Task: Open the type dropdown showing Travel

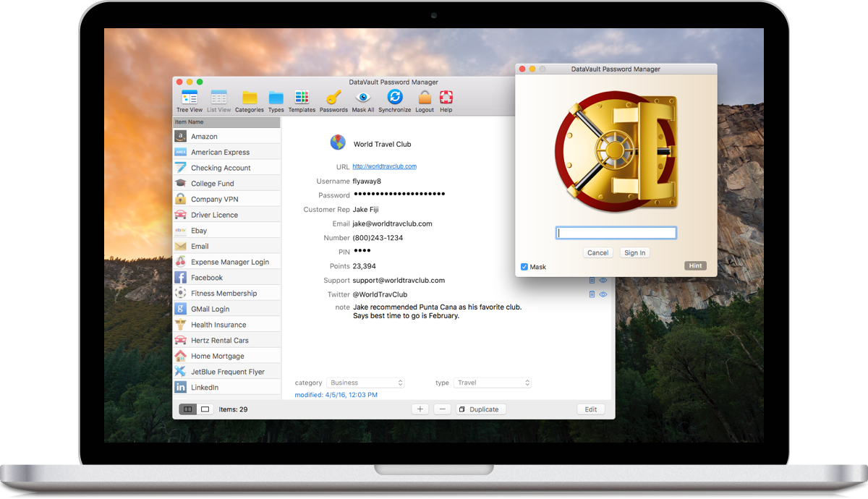Action: coord(493,383)
